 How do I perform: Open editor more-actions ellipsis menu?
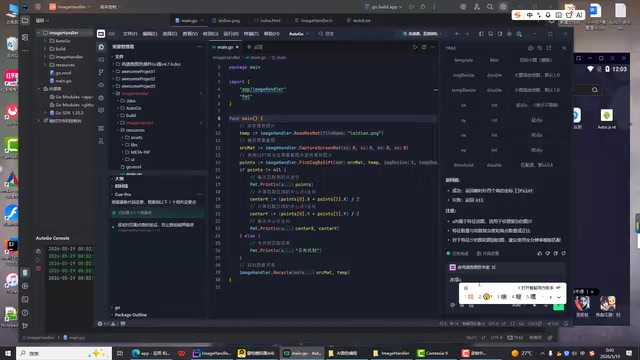tap(433, 47)
